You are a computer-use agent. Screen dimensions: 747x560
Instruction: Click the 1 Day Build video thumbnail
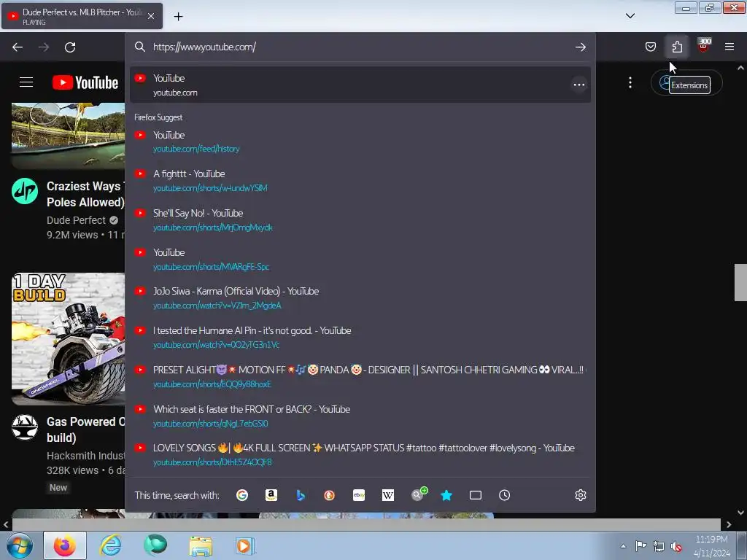(x=68, y=338)
